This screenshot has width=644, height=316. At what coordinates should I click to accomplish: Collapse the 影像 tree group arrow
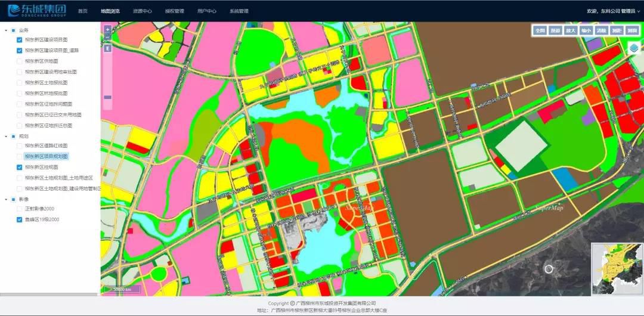point(5,199)
